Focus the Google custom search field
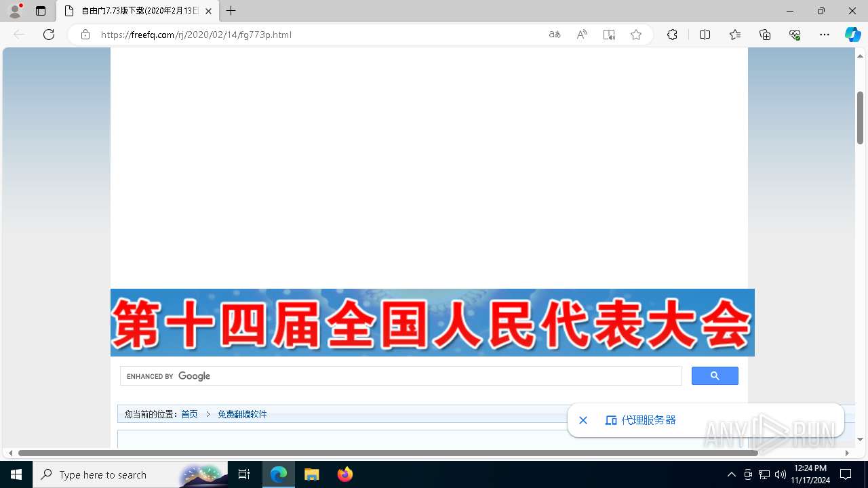 401,376
